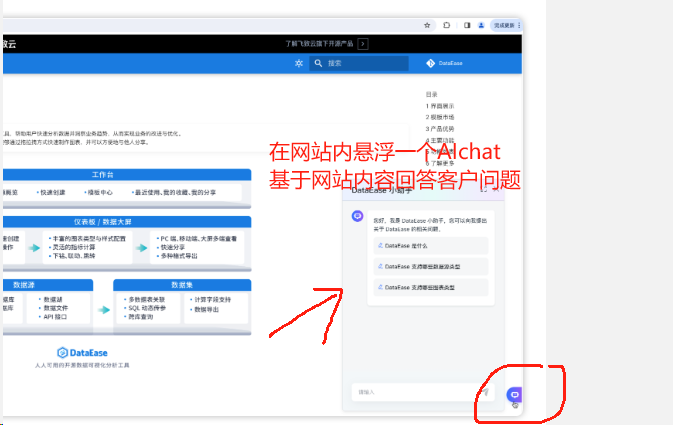Screen dimensions: 673x425
Task: Jump to 3 产品优势 in the table of contents
Action: (x=440, y=128)
